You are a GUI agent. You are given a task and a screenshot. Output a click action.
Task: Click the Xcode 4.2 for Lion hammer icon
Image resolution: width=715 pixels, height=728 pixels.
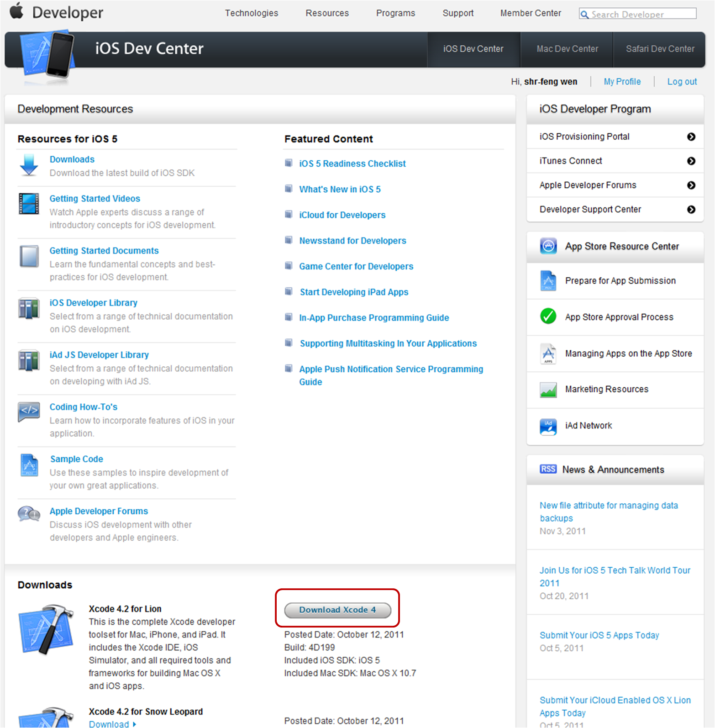click(x=46, y=630)
